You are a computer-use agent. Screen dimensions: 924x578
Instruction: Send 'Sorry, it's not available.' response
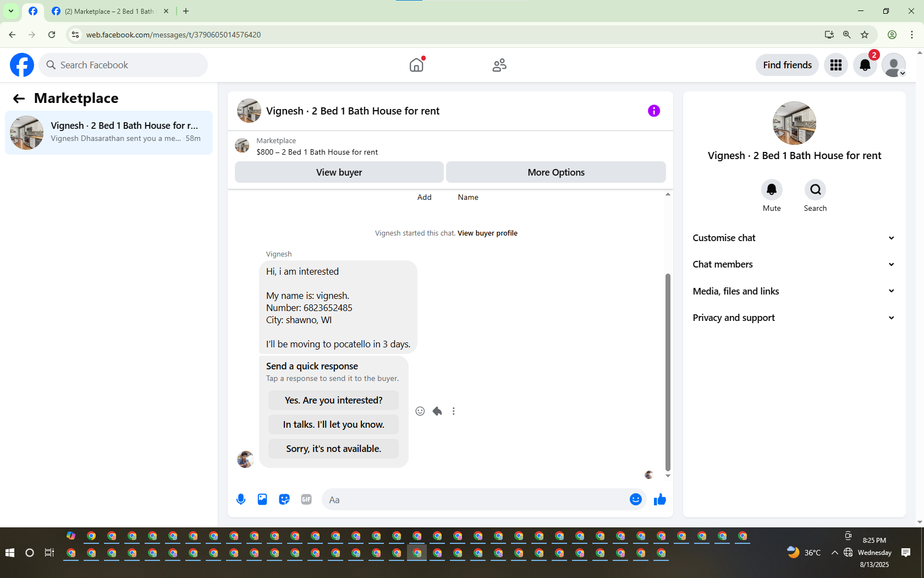pos(333,449)
